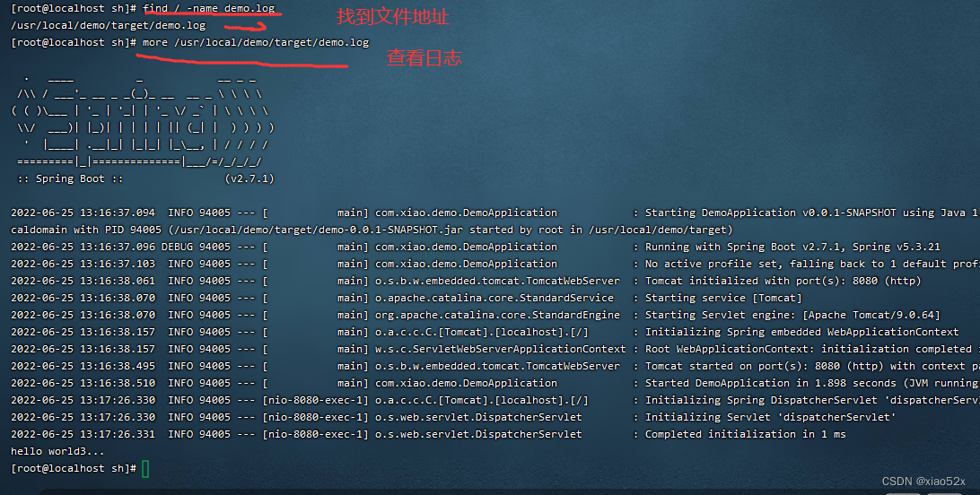This screenshot has width=980, height=495.
Task: Click timestamp '2022-06-25 13:17:26.331'
Action: tap(83, 434)
